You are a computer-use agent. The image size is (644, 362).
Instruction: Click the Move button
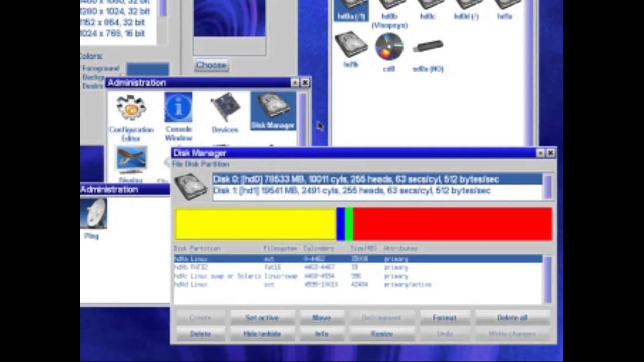click(321, 318)
